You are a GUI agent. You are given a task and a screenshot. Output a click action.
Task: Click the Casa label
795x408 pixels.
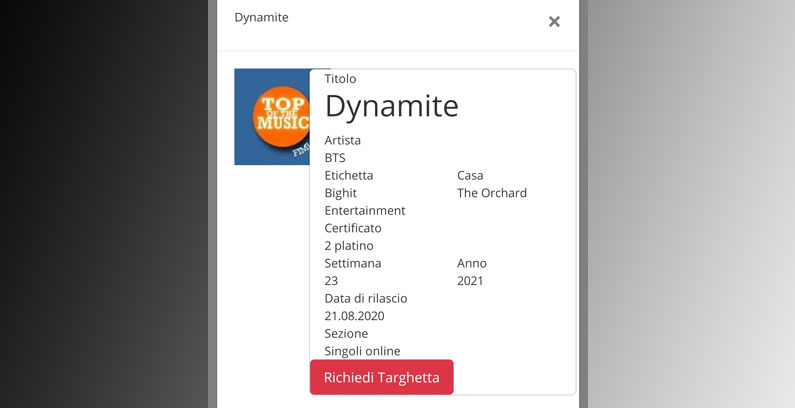point(470,175)
